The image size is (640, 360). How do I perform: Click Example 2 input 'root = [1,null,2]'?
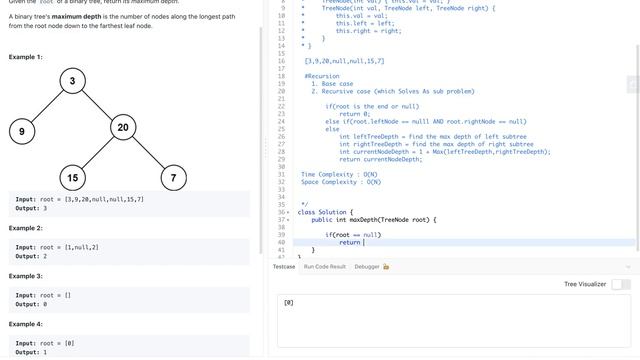point(69,247)
